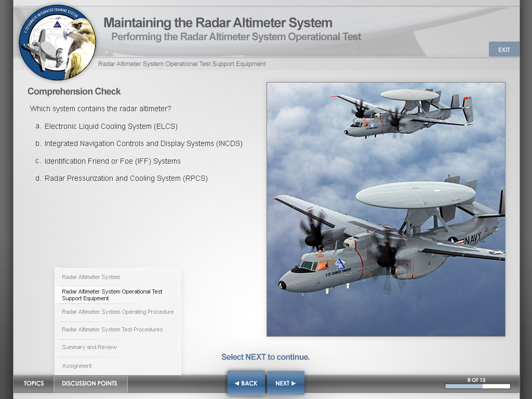Select answer d. Radar Pressurization and Cooling
Screen dimensions: 532x399
126,178
